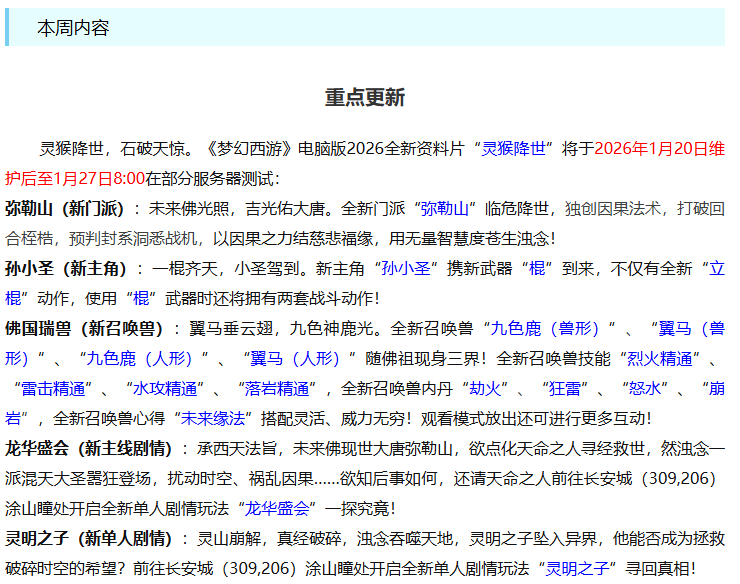
Task: Open the "落岩精通" skill link
Action: click(275, 389)
